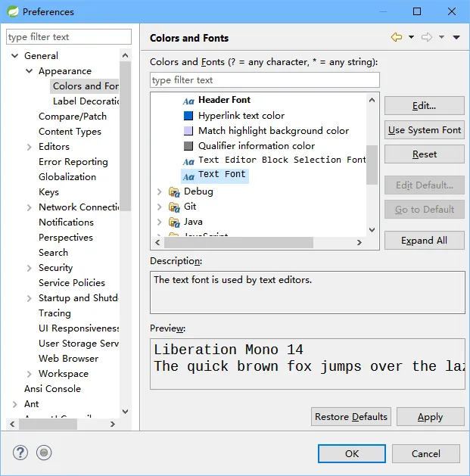Click the oomph recorder circle icon
The height and width of the screenshot is (476, 470).
tap(44, 453)
